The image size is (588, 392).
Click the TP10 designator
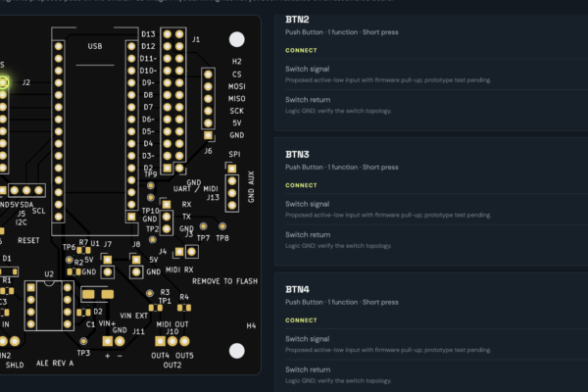click(150, 211)
